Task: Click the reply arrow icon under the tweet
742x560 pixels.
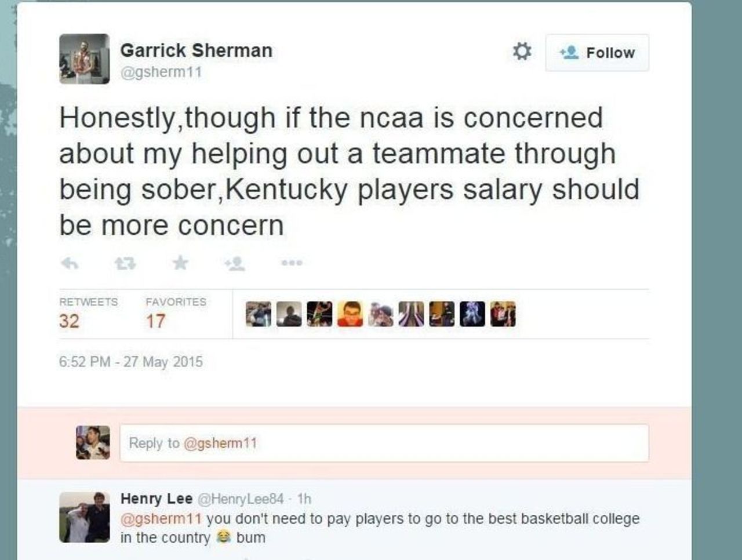Action: coord(70,264)
